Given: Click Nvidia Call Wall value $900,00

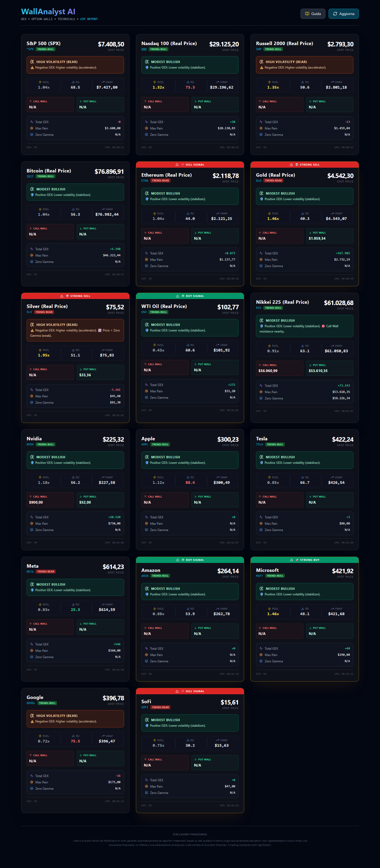Looking at the screenshot, I should pos(36,502).
